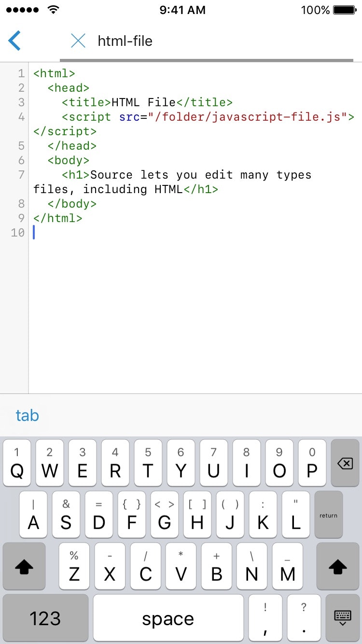The image size is (362, 644).
Task: Tap the return key
Action: [329, 515]
